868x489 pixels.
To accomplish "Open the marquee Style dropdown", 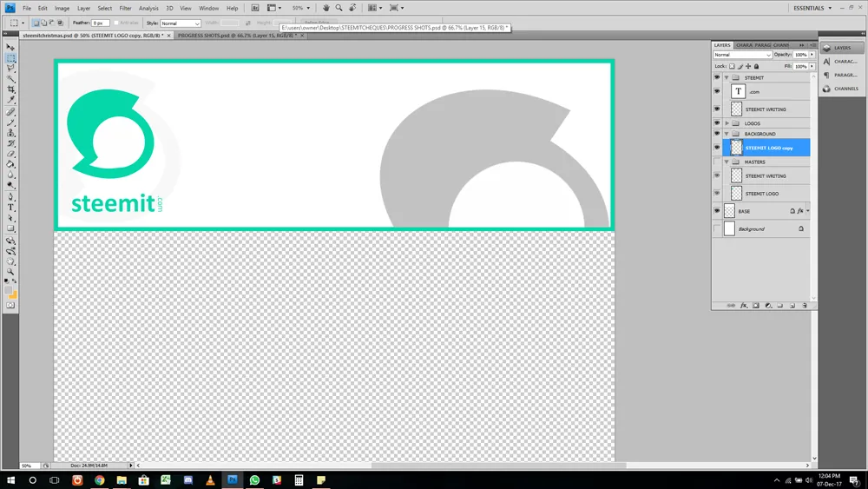I will 180,23.
